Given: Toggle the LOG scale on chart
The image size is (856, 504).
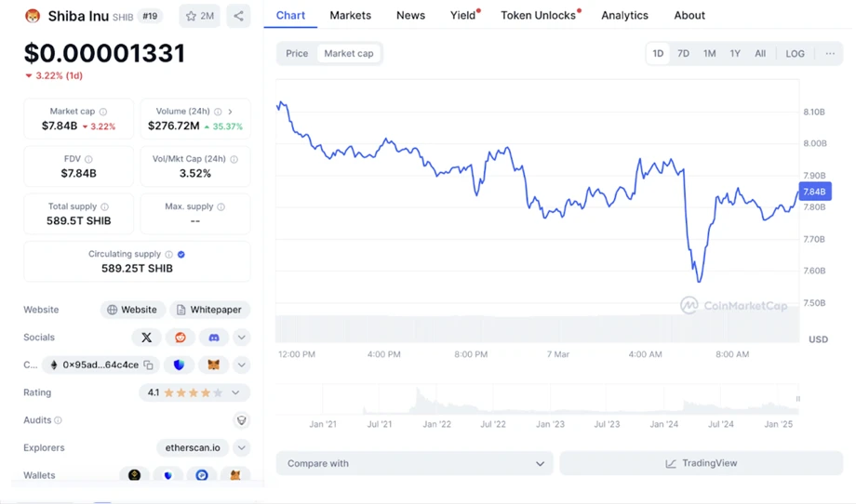Looking at the screenshot, I should point(795,54).
